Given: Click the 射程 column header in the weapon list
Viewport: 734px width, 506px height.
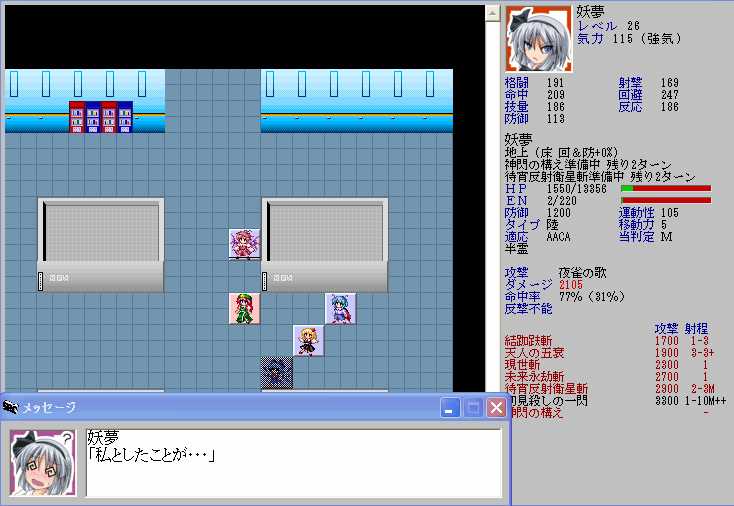Looking at the screenshot, I should [x=696, y=328].
